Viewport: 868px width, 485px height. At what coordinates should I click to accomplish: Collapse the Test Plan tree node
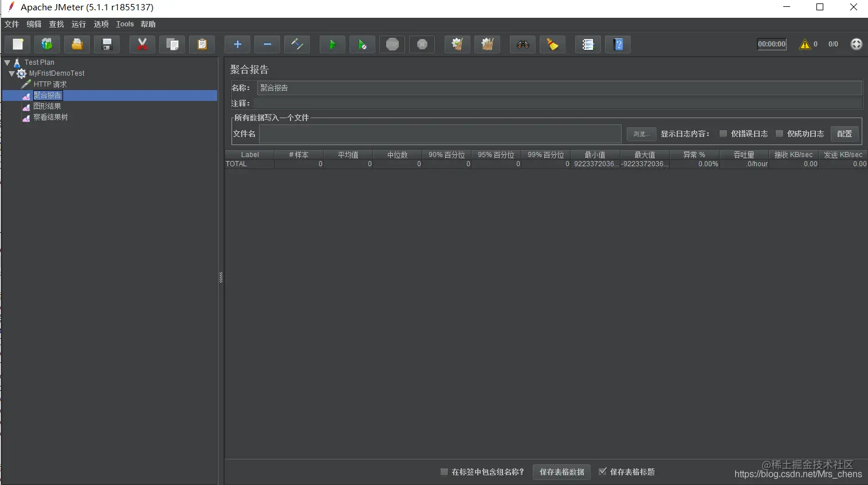pyautogui.click(x=7, y=62)
